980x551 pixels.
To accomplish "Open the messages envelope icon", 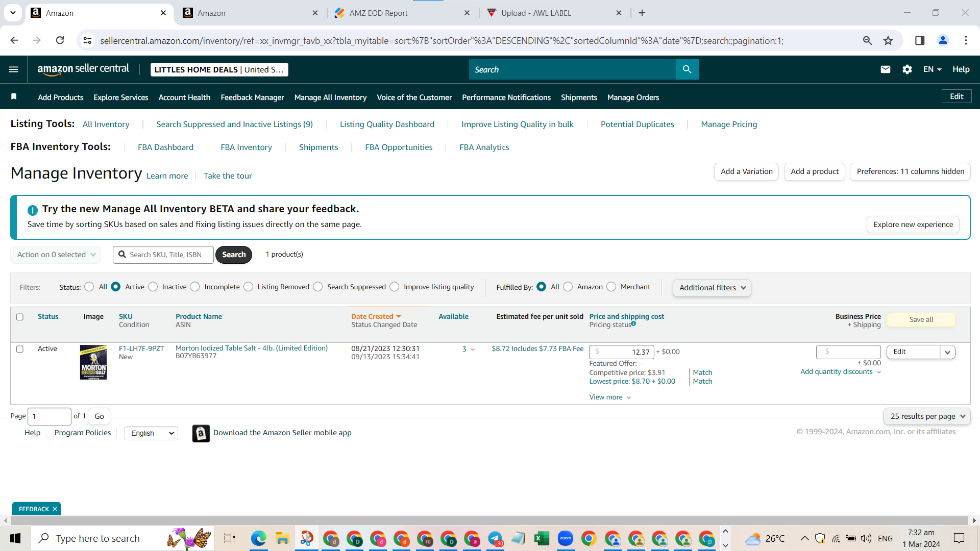I will pyautogui.click(x=886, y=69).
